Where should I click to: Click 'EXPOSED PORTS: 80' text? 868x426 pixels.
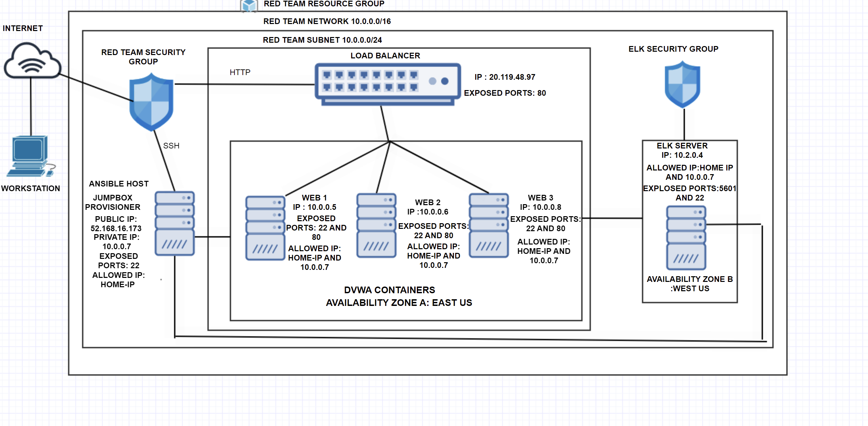505,93
